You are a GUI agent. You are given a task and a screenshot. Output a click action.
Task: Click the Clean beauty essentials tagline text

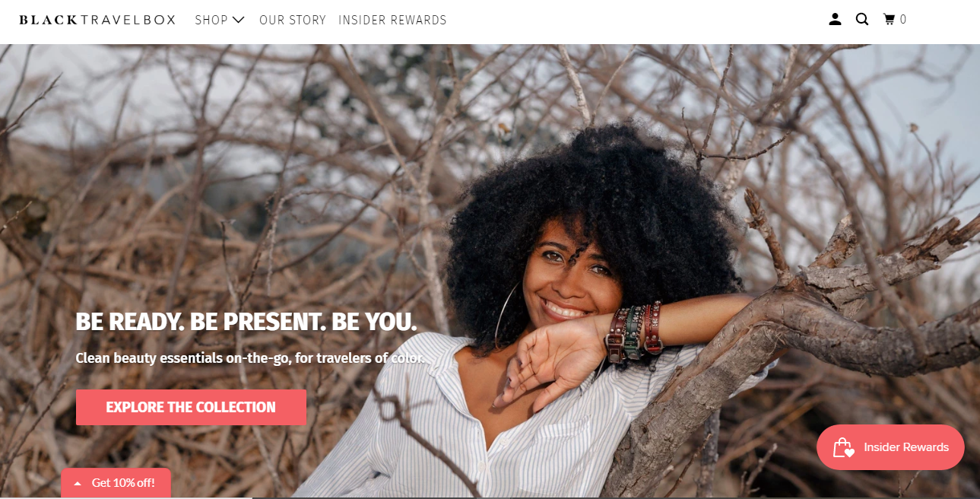[250, 358]
